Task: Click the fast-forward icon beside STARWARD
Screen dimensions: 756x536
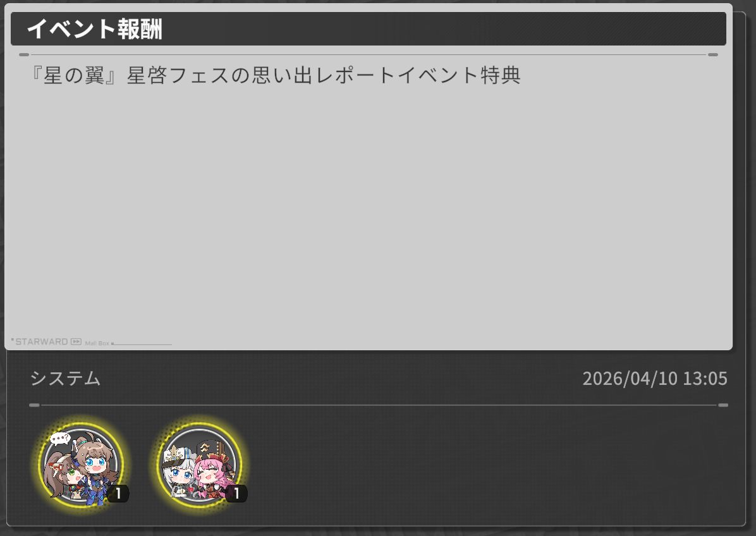Action: 76,342
